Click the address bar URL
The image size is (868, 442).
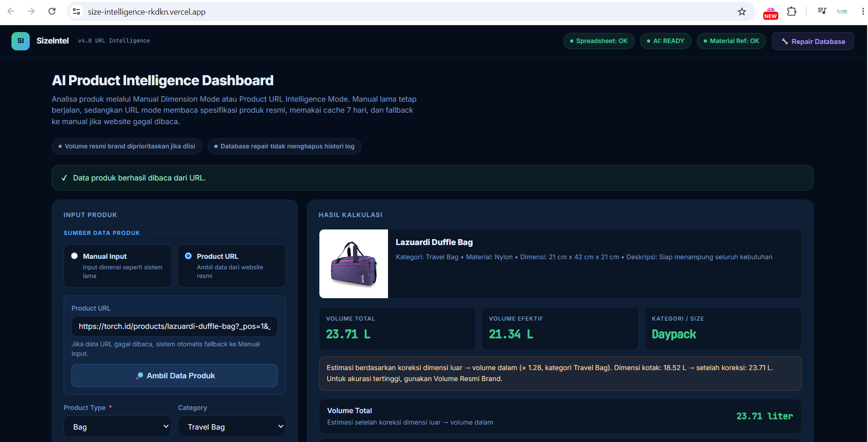click(x=146, y=12)
